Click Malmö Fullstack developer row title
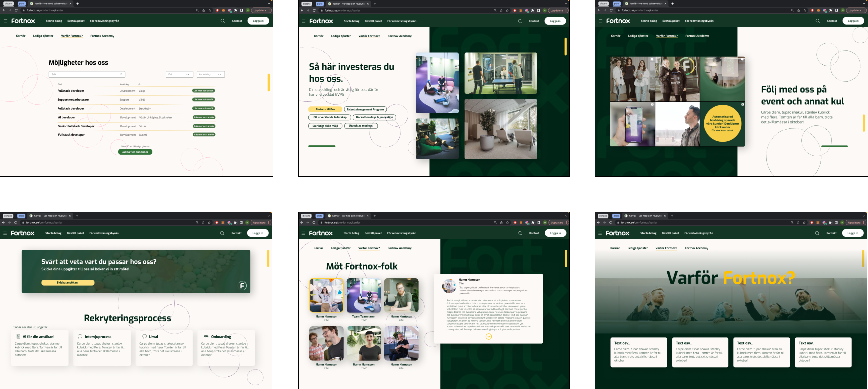Screen dimensions: 868x389 tap(71, 134)
